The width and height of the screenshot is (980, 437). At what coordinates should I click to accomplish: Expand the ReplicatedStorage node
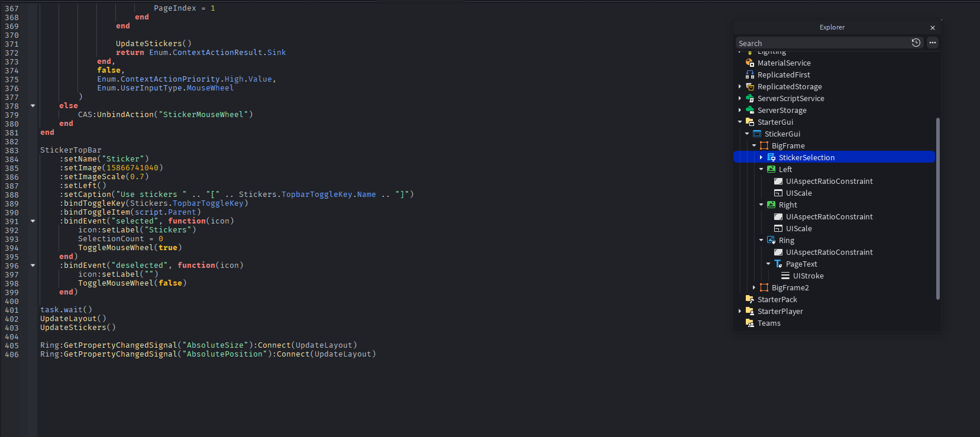point(740,86)
